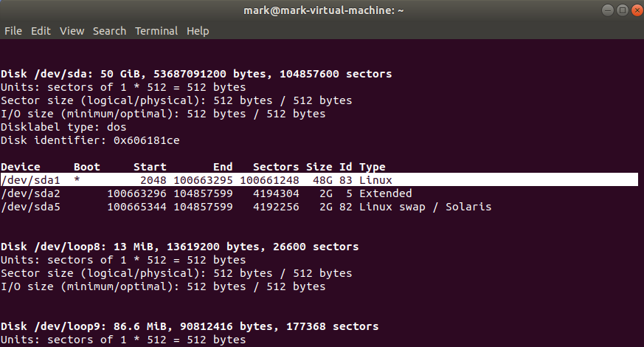Click '104857600 sectors' in sda heading

pos(336,74)
